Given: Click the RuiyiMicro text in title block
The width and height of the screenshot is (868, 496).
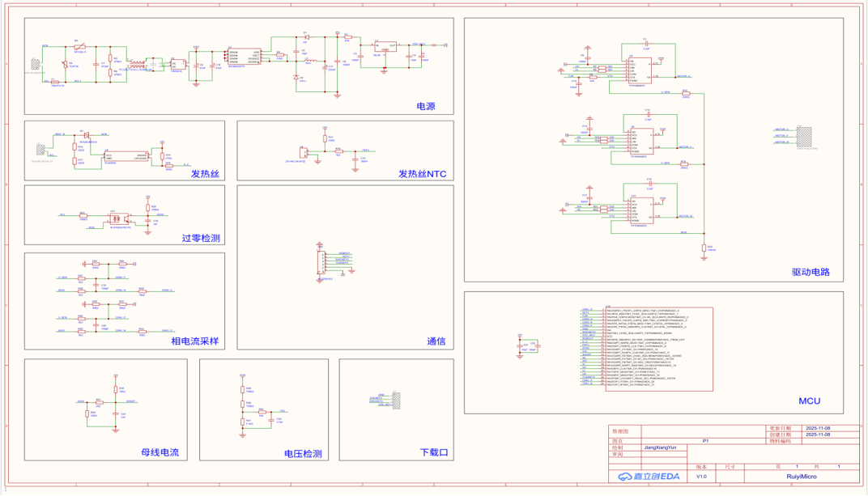Looking at the screenshot, I should click(x=802, y=476).
